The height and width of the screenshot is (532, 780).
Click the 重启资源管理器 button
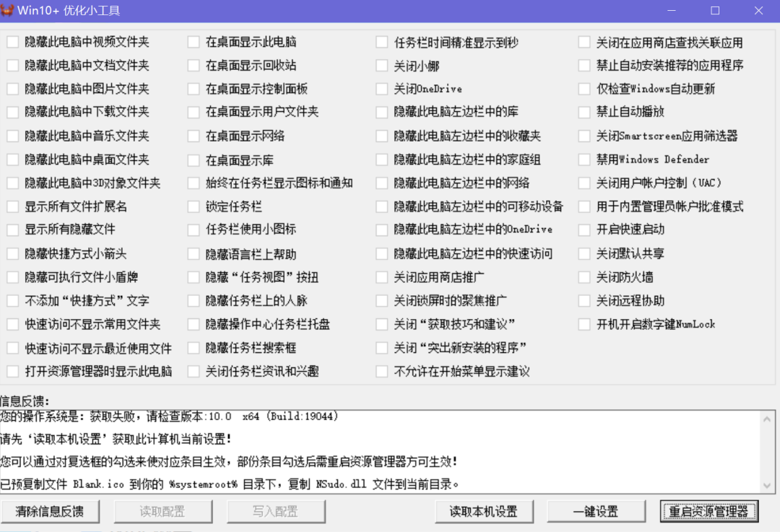708,512
